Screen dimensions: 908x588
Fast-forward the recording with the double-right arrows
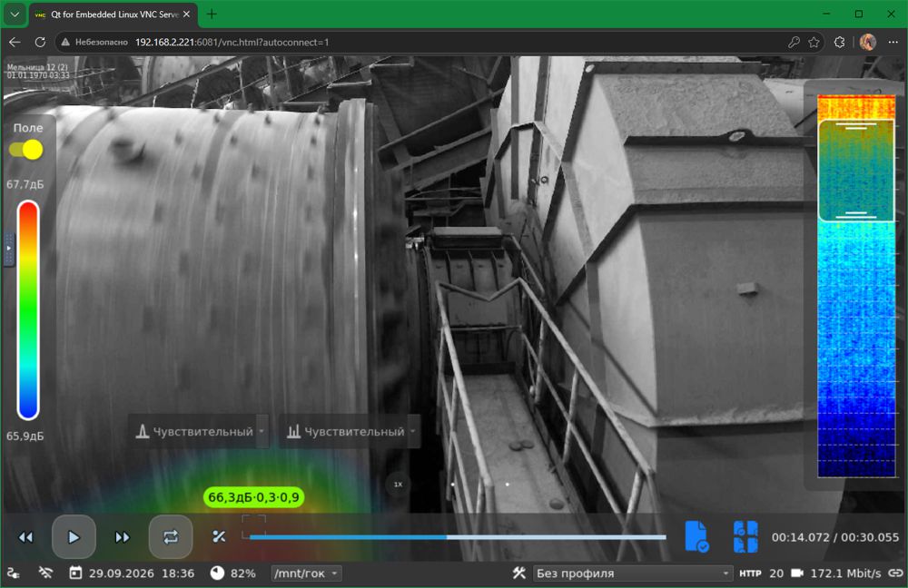point(123,538)
